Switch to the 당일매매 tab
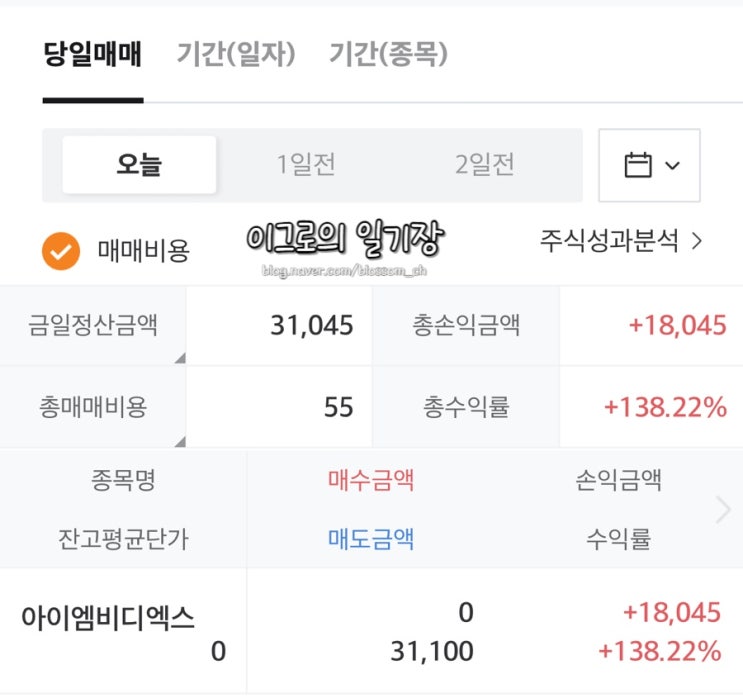 pos(93,55)
